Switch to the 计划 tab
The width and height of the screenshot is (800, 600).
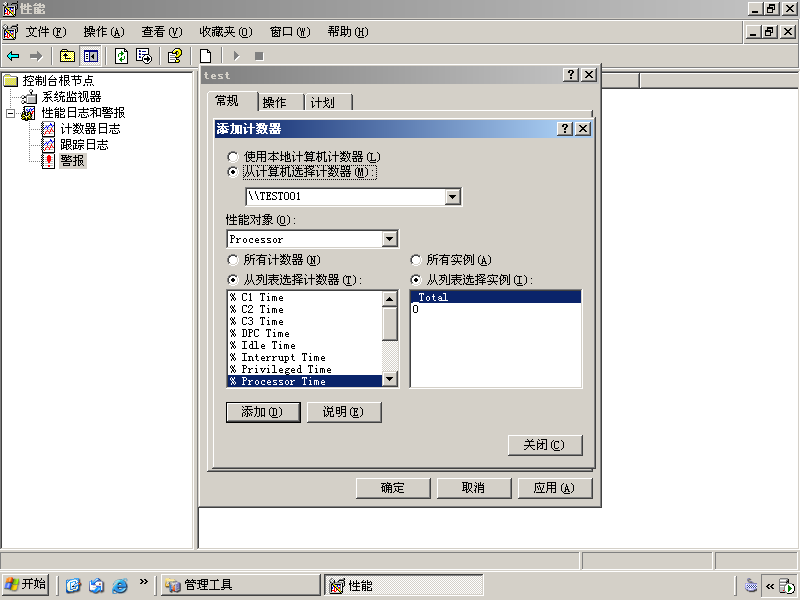[328, 103]
